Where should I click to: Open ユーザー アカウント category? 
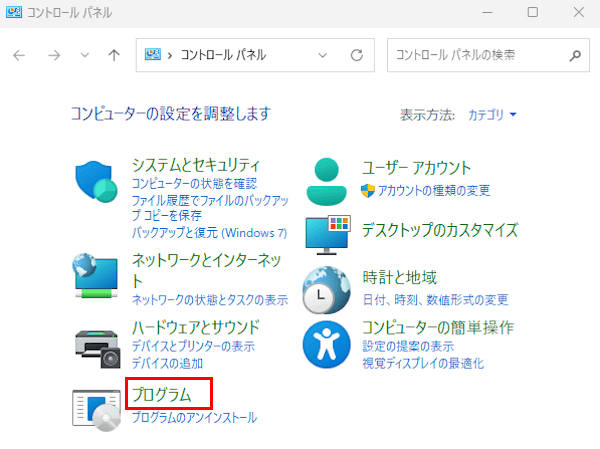[416, 168]
